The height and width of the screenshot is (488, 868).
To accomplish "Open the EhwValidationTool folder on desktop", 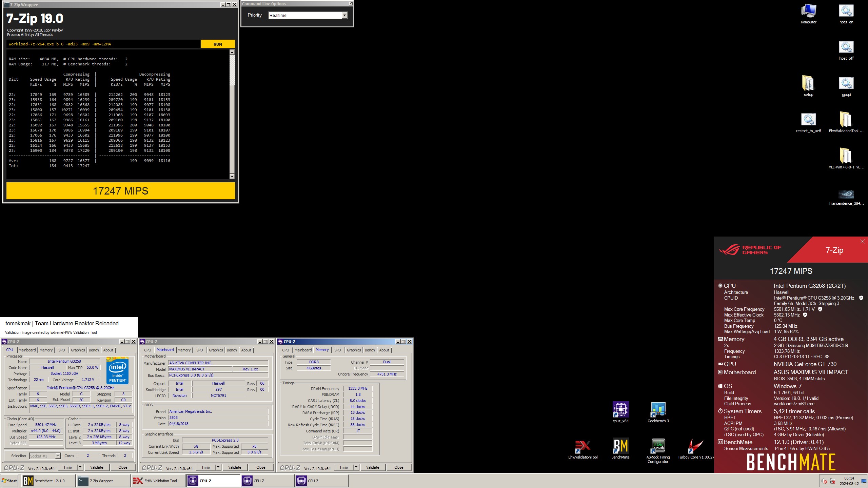I will click(x=846, y=122).
